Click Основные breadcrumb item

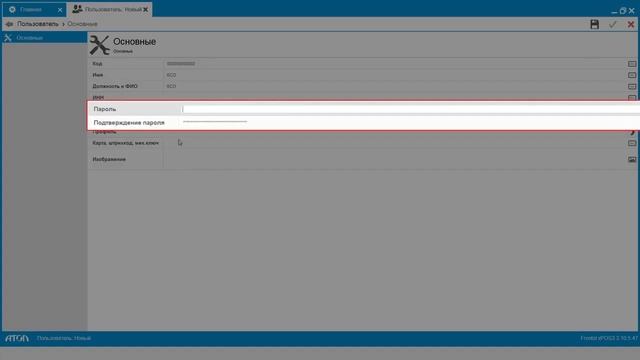pyautogui.click(x=82, y=24)
